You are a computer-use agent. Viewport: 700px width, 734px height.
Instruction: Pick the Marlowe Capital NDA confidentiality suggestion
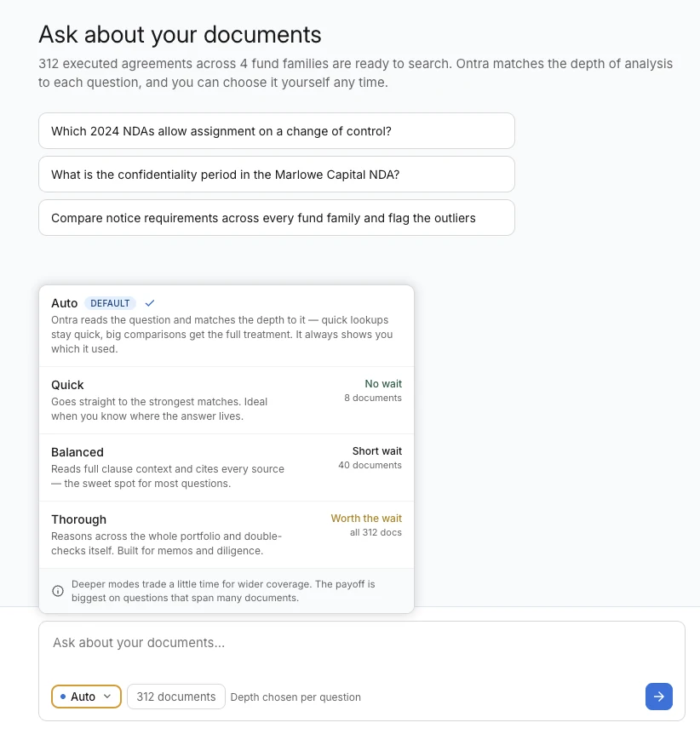277,175
